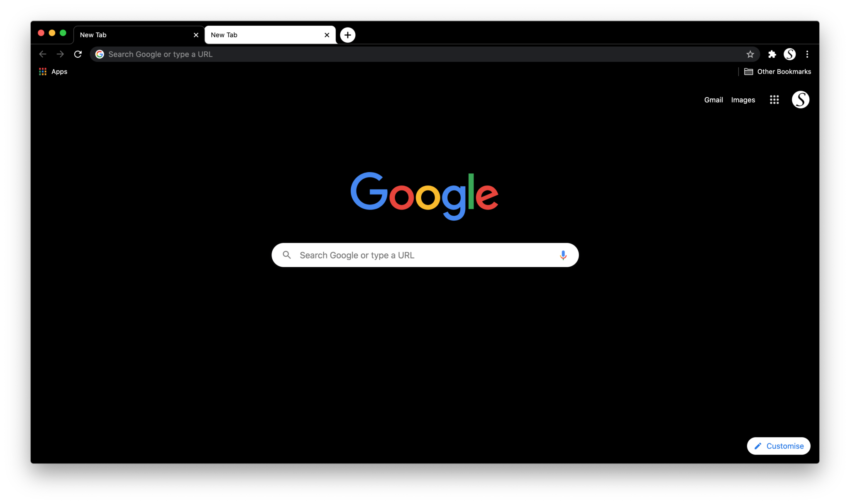
Task: Switch to the first New Tab tab
Action: (x=135, y=34)
